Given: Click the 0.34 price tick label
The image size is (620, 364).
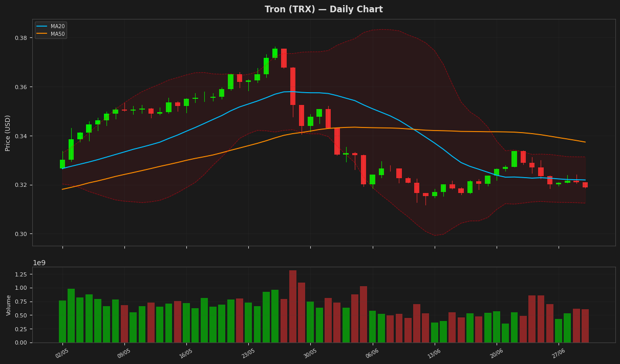Looking at the screenshot, I should point(22,136).
